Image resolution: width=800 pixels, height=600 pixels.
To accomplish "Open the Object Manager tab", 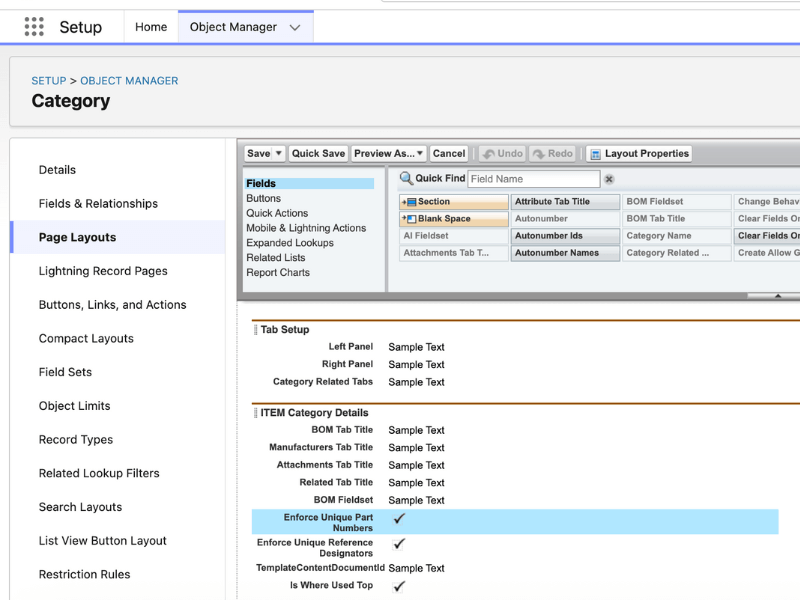I will 233,27.
